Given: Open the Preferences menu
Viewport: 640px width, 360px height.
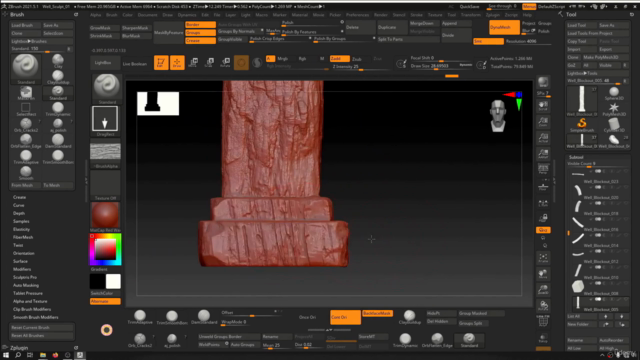Looking at the screenshot, I should (x=357, y=15).
